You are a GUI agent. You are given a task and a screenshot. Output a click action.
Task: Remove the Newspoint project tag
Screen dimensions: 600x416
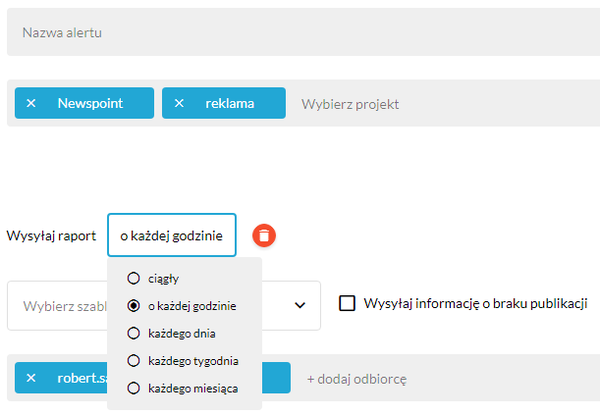pos(31,103)
